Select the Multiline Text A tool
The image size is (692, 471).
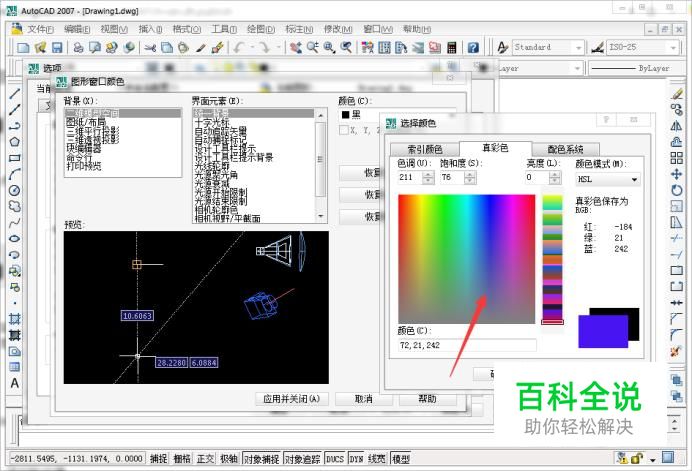click(x=15, y=383)
